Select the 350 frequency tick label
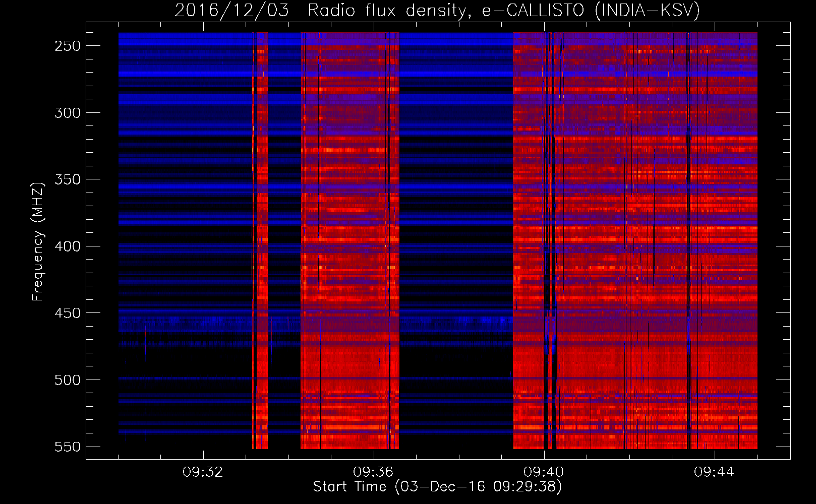The image size is (816, 504). coord(68,179)
